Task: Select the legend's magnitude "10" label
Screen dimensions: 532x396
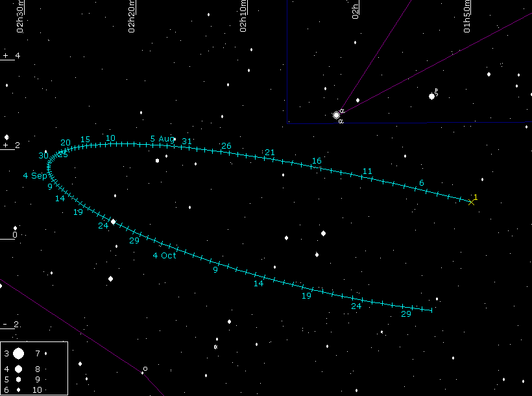Action: tap(38, 390)
